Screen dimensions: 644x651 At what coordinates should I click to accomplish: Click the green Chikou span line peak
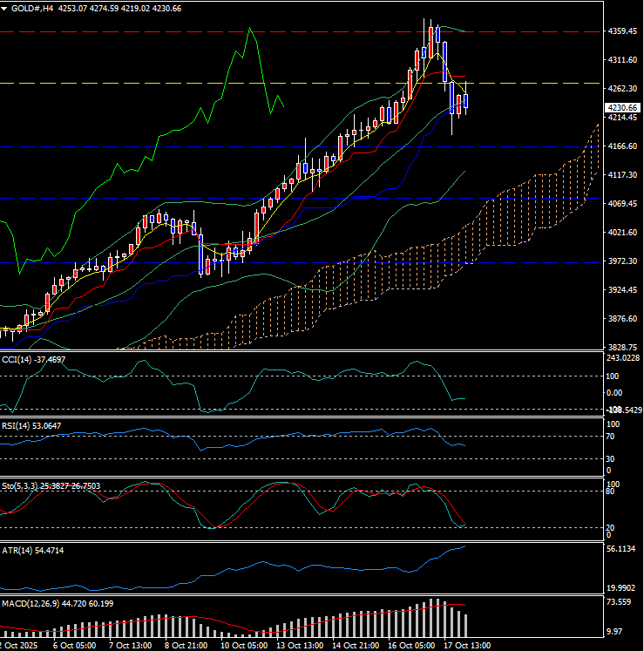coord(251,29)
